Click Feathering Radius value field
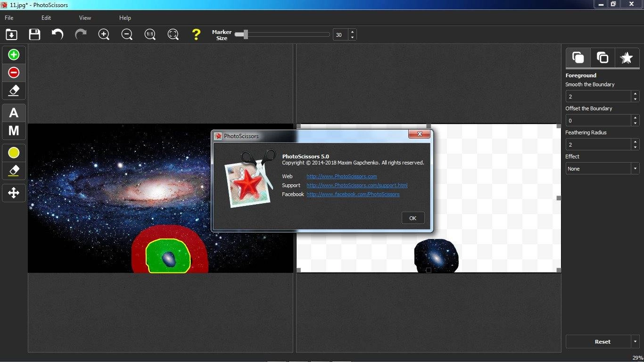 pyautogui.click(x=598, y=144)
